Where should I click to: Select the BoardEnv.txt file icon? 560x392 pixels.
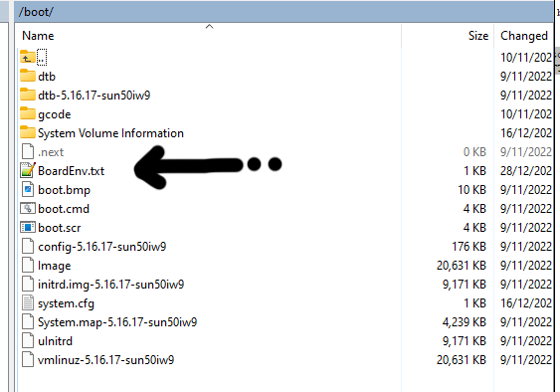(x=28, y=170)
